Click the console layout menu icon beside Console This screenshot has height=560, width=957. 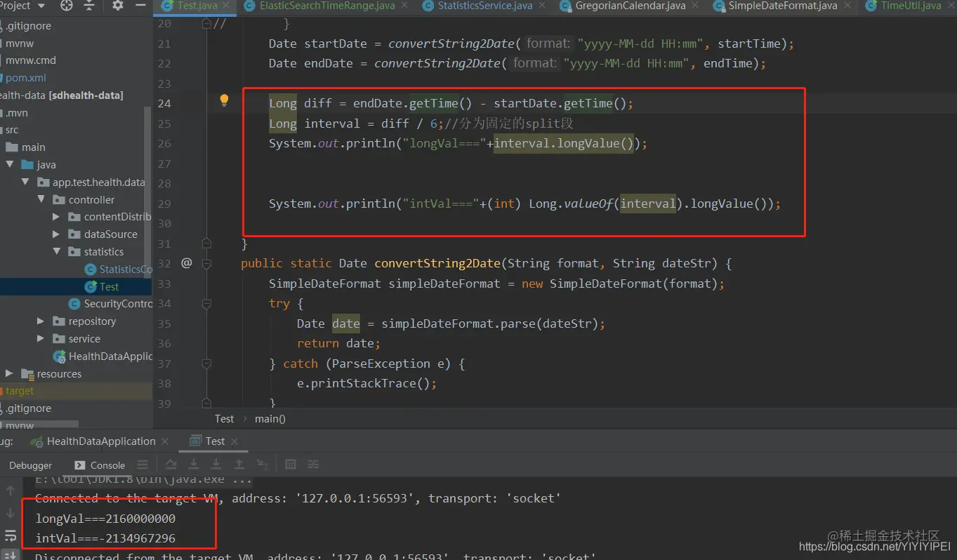point(143,465)
